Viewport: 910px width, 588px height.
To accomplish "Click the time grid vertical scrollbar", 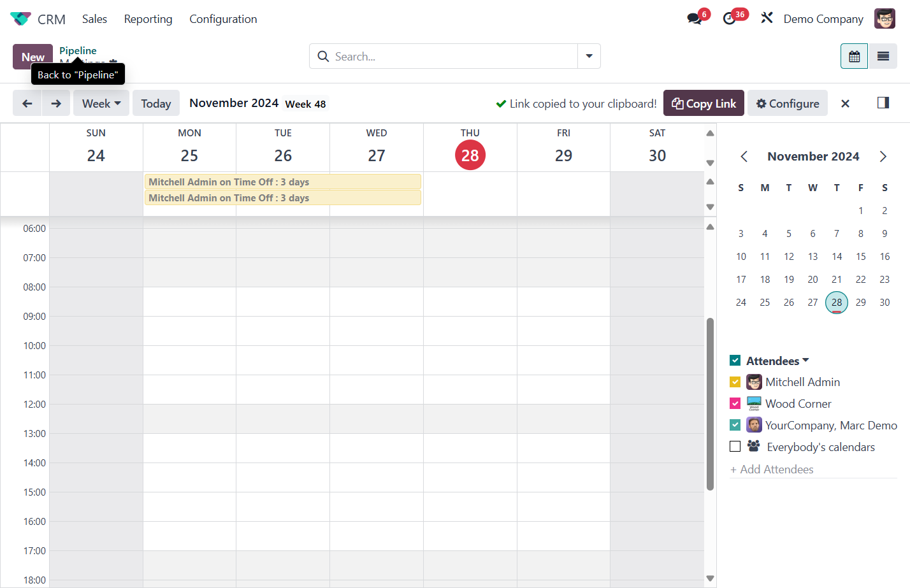I will point(710,404).
